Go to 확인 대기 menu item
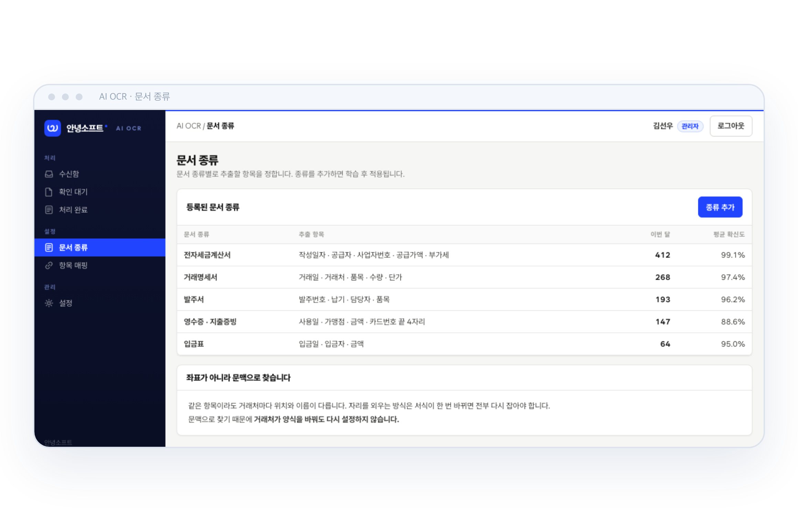The height and width of the screenshot is (532, 798). [100, 192]
